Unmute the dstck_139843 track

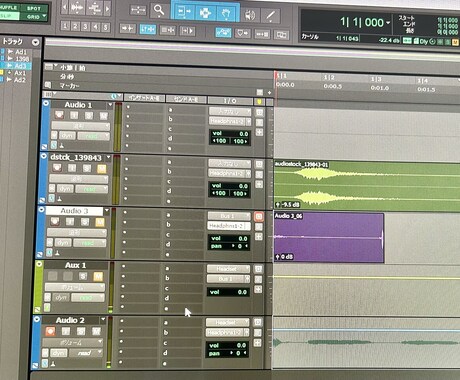coord(102,169)
